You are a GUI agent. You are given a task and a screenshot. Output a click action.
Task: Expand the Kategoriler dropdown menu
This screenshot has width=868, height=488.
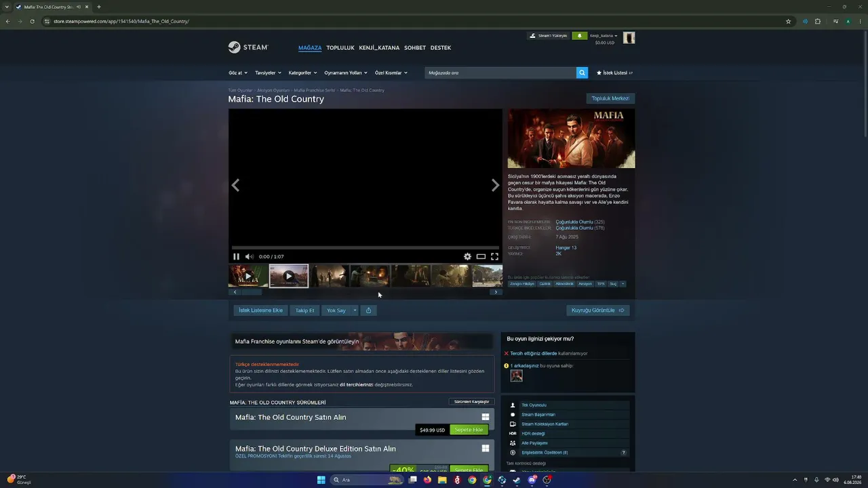pyautogui.click(x=302, y=73)
